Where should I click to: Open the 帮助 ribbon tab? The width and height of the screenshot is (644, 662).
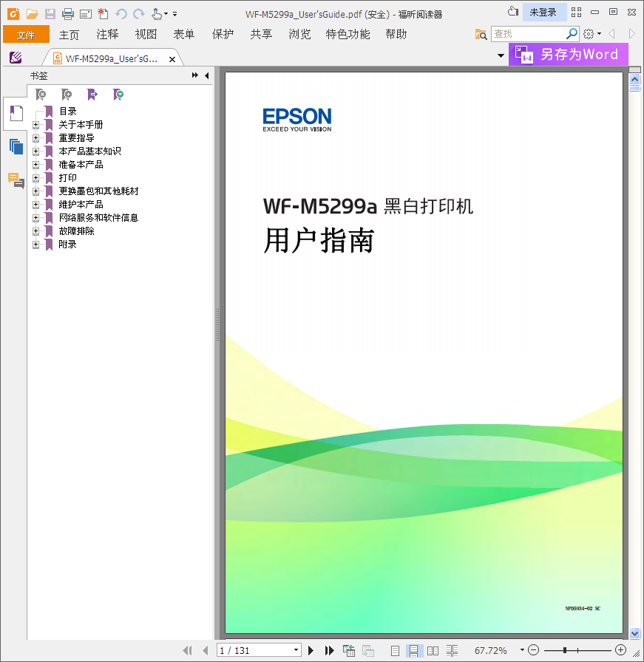tap(396, 34)
